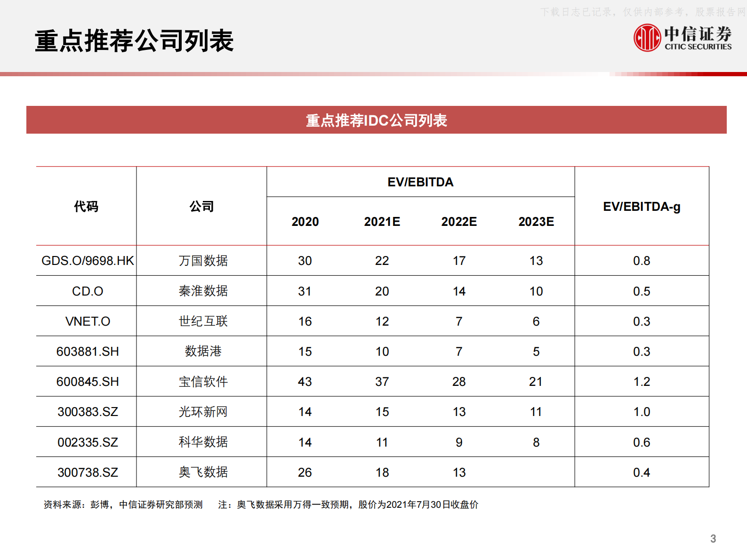
Task: Select company name 奥飞数据
Action: [203, 472]
